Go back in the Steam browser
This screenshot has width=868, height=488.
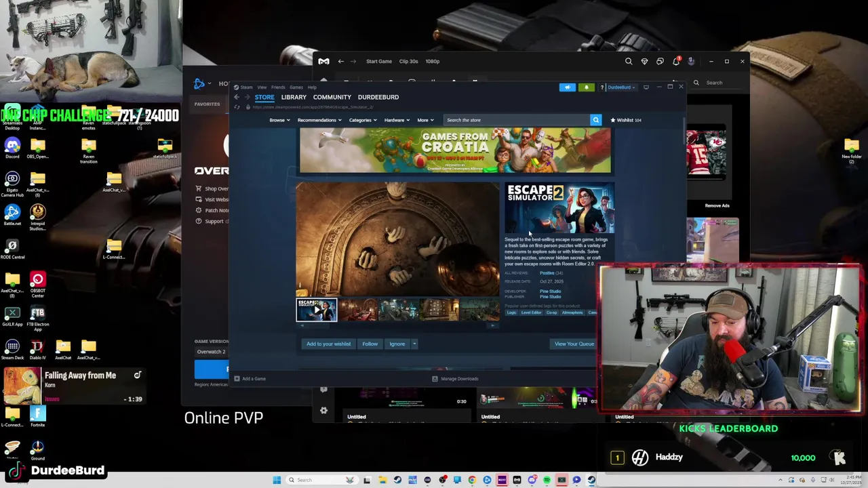tap(237, 97)
